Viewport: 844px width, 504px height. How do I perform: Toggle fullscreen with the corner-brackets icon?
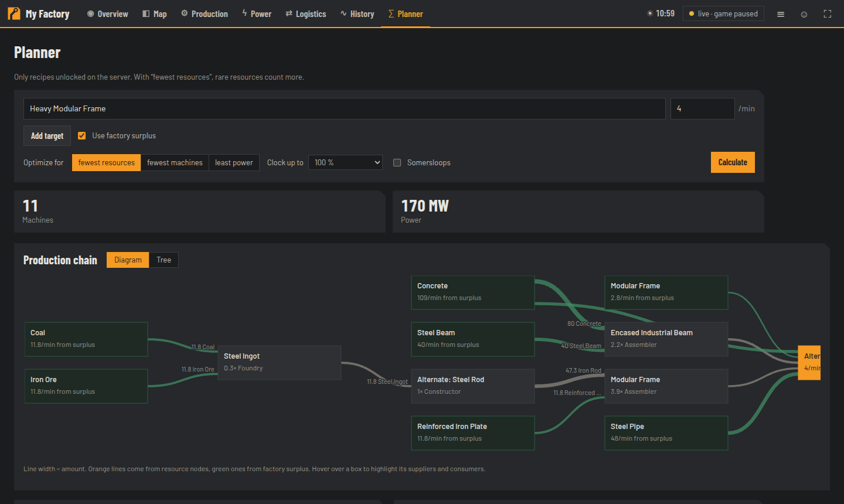pyautogui.click(x=828, y=14)
